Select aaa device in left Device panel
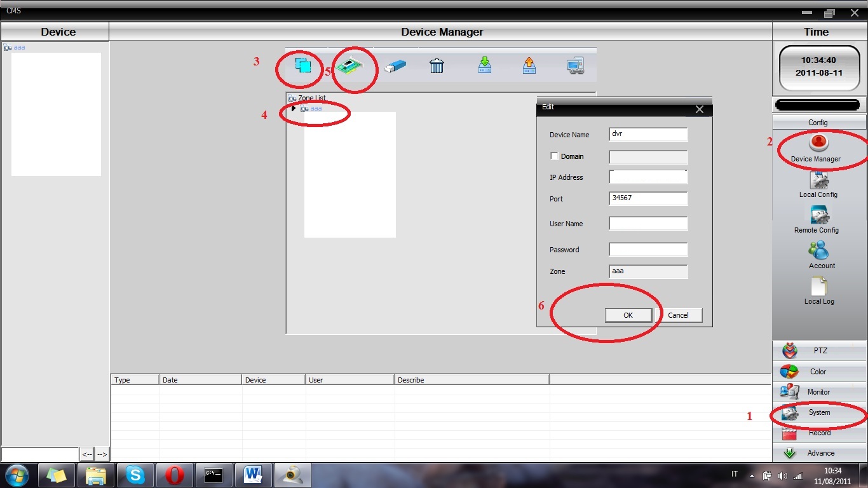 click(19, 48)
